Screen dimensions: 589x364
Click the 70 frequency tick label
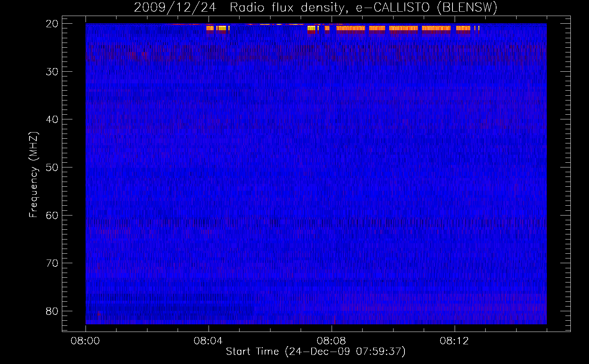[x=52, y=263]
